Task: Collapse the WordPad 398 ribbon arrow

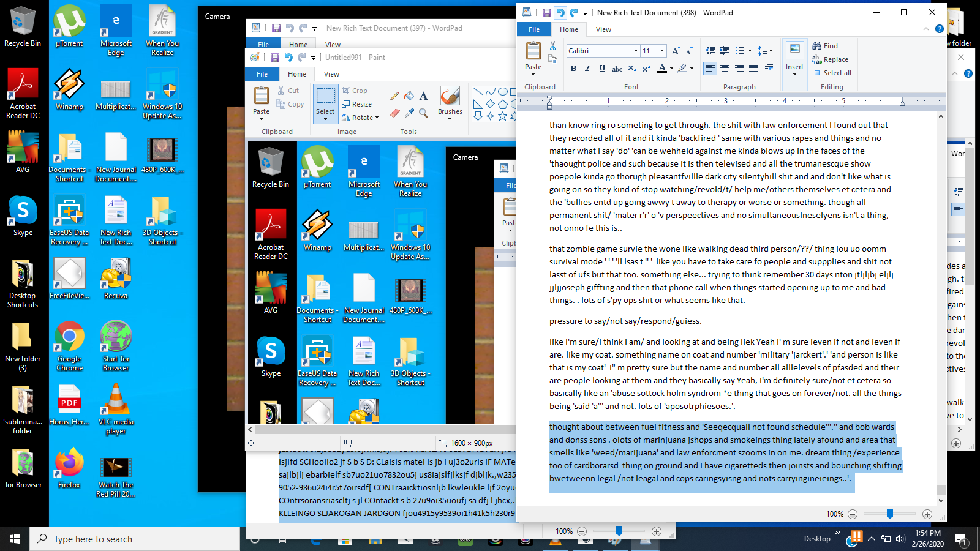Action: tap(926, 29)
